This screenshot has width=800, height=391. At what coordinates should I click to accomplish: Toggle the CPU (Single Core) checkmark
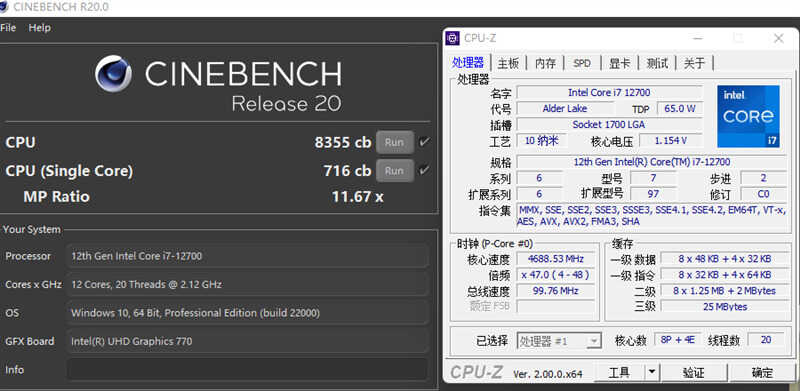tap(423, 170)
